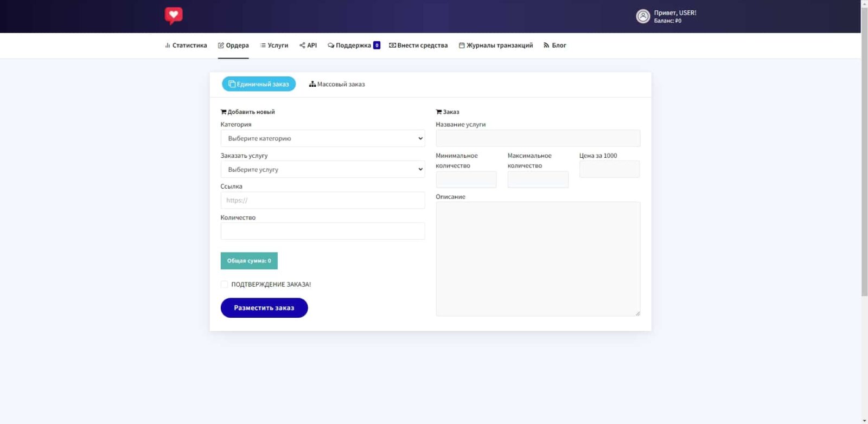Go to the Ордера tab
The image size is (868, 424).
pos(233,46)
